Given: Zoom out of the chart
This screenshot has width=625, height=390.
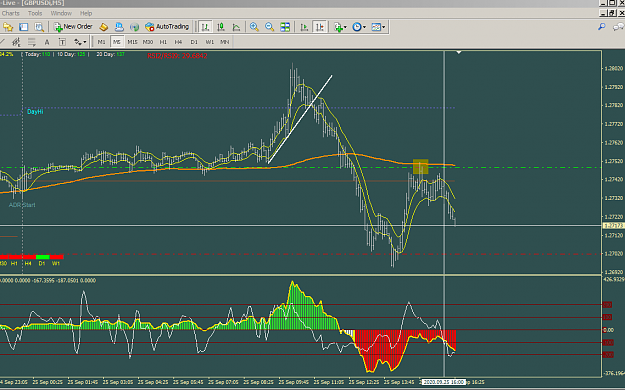Looking at the screenshot, I should 269,27.
